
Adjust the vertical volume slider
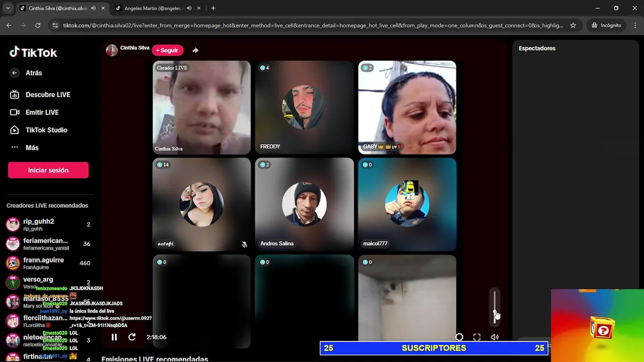tap(495, 307)
